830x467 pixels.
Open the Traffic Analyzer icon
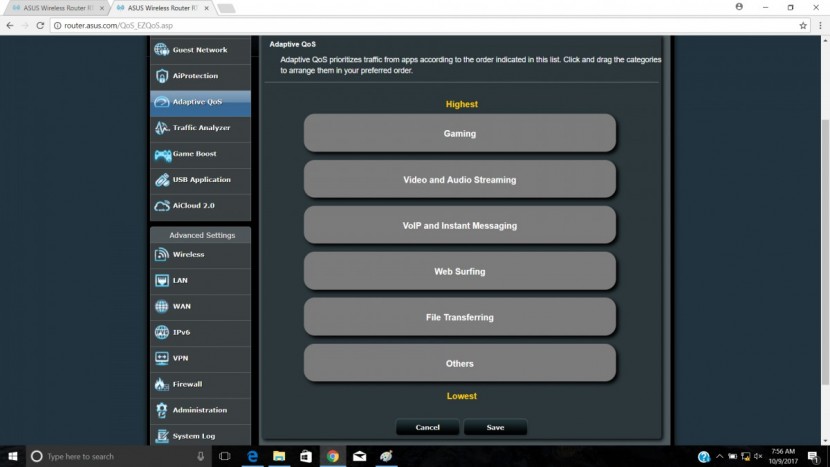pyautogui.click(x=162, y=128)
